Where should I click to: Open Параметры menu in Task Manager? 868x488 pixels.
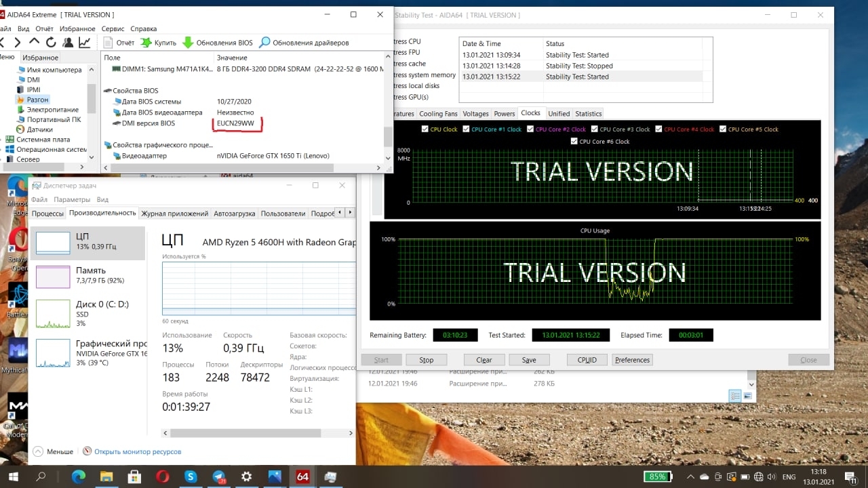click(72, 200)
